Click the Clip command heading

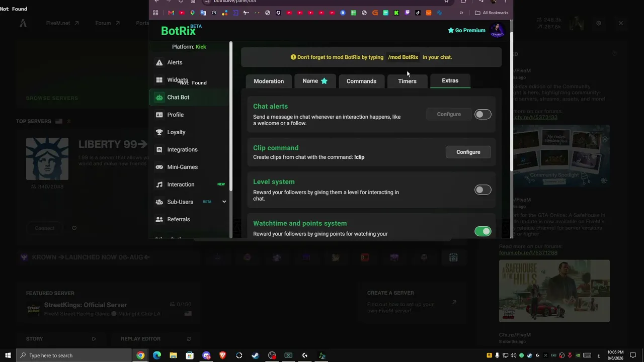point(276,148)
